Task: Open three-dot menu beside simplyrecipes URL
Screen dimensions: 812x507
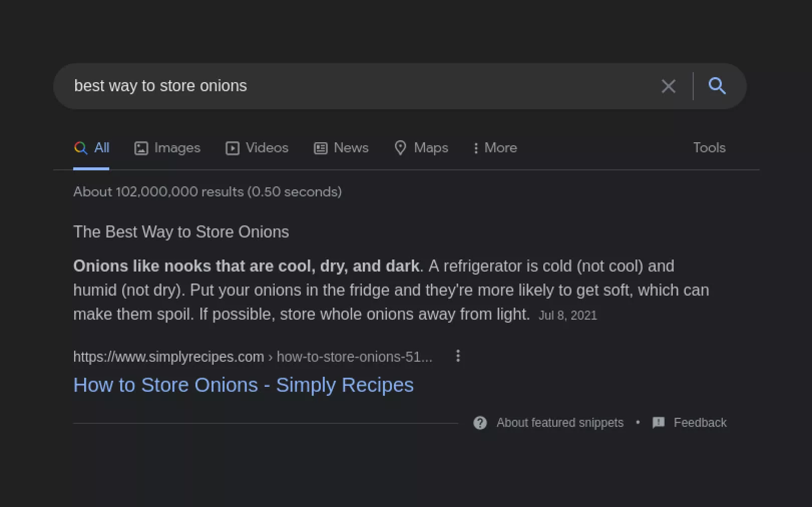Action: pyautogui.click(x=458, y=356)
